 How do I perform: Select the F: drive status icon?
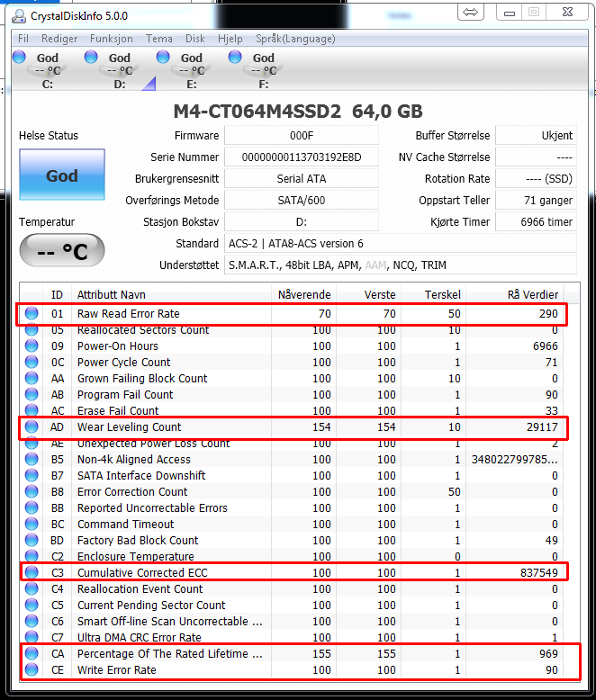[x=235, y=58]
